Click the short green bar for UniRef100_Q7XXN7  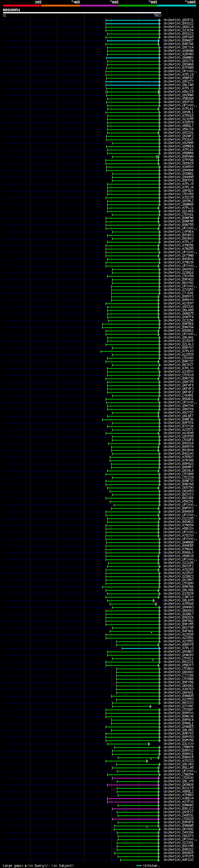(x=132, y=706)
